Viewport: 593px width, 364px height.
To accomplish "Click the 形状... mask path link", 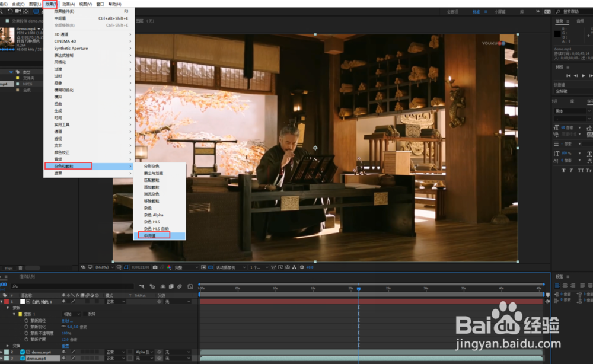I will (67, 321).
